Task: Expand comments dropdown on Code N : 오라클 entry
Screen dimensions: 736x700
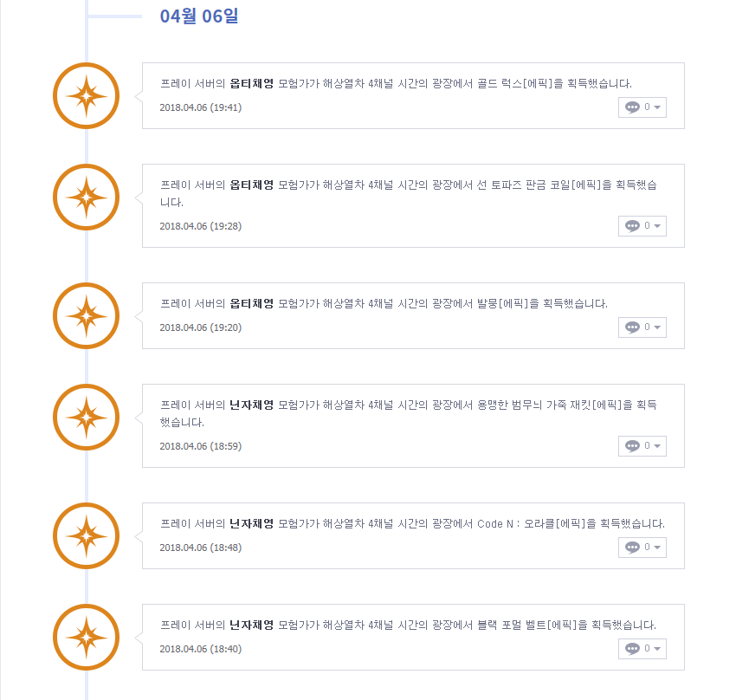Action: click(658, 548)
